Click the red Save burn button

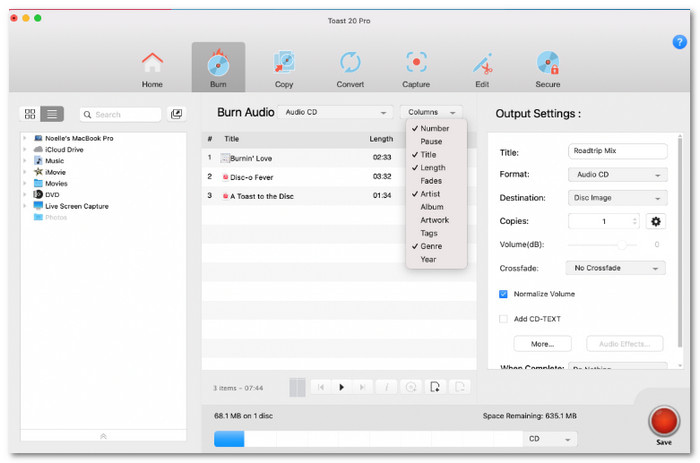coord(664,421)
